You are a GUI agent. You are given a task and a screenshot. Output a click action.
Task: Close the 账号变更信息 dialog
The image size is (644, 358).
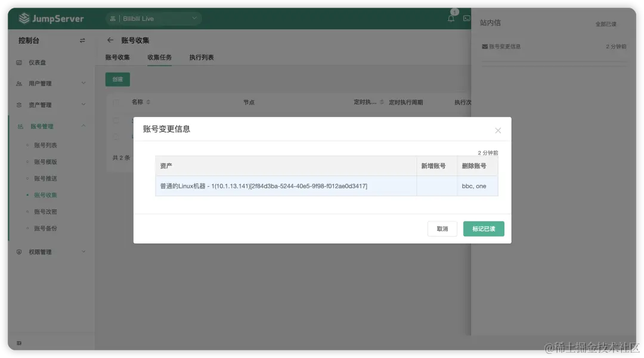(x=498, y=130)
